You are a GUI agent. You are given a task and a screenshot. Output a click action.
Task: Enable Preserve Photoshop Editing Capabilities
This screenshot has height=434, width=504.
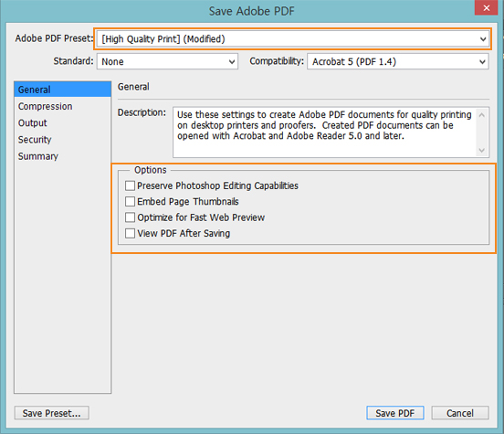(x=130, y=185)
